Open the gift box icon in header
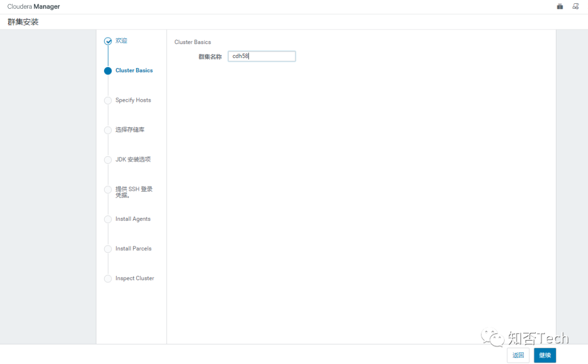The height and width of the screenshot is (364, 588). pyautogui.click(x=560, y=7)
